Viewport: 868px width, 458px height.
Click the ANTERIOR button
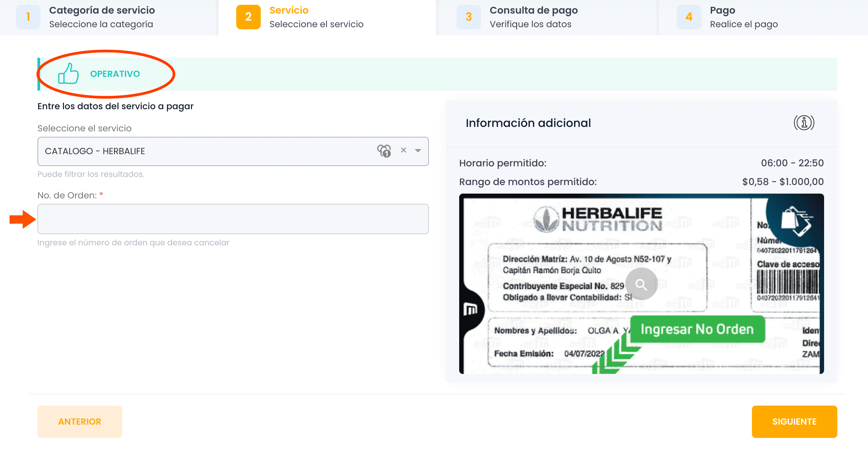pos(80,422)
